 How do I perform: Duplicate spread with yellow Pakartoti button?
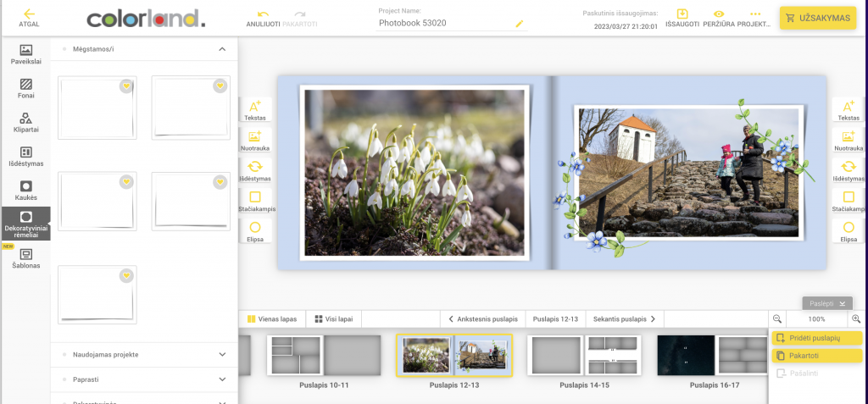pyautogui.click(x=817, y=355)
